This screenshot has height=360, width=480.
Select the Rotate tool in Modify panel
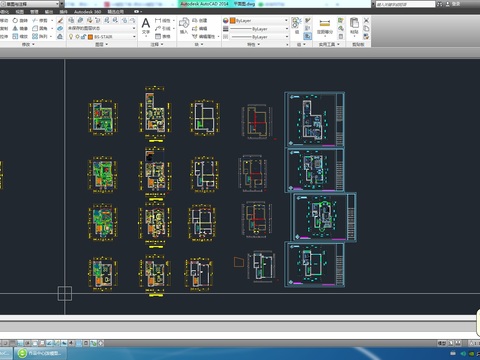coord(20,21)
